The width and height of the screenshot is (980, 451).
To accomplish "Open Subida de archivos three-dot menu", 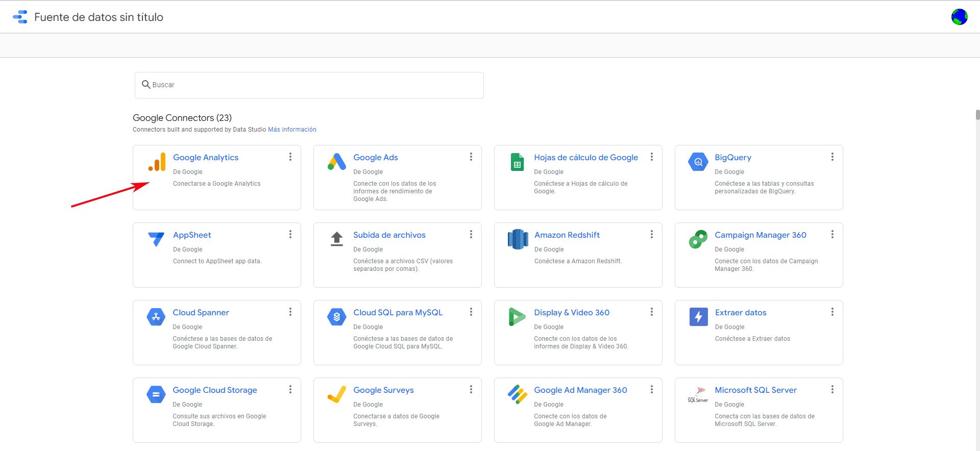I will click(x=471, y=234).
